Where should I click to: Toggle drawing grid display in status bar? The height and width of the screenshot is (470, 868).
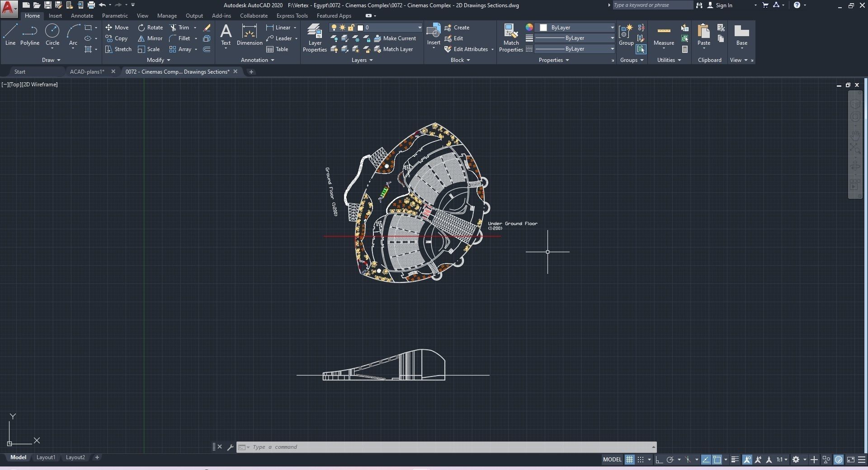click(629, 460)
